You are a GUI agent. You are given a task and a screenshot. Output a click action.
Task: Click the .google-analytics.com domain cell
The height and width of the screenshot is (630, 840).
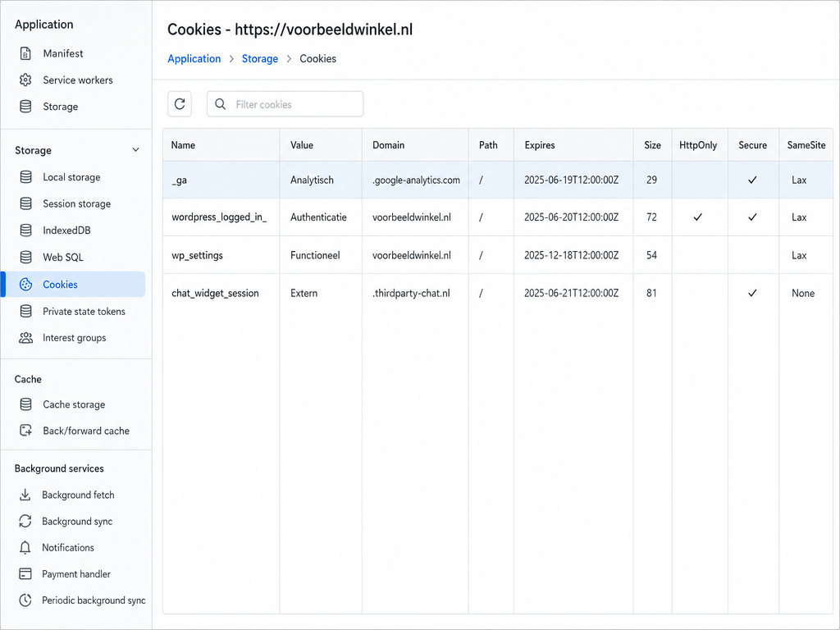416,180
